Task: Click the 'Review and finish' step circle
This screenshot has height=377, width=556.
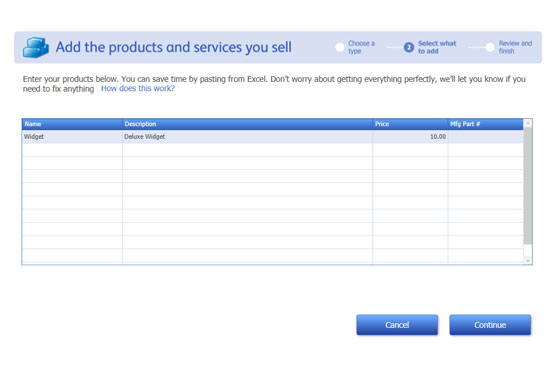Action: pos(490,47)
